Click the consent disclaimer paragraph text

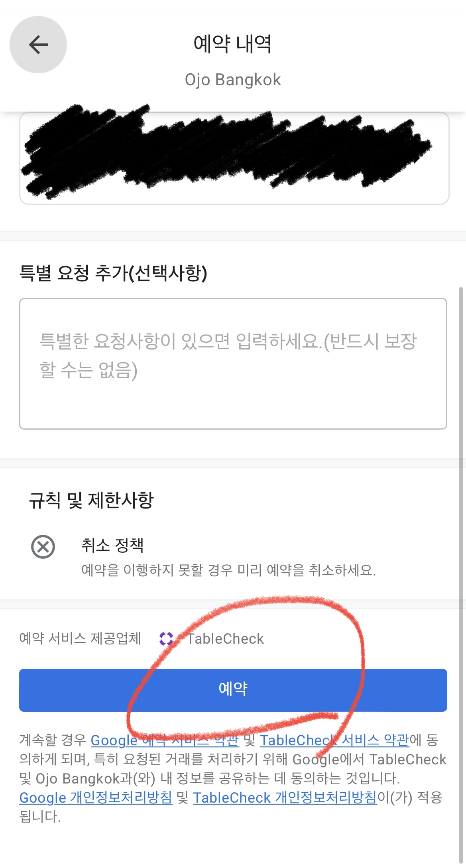[x=233, y=778]
